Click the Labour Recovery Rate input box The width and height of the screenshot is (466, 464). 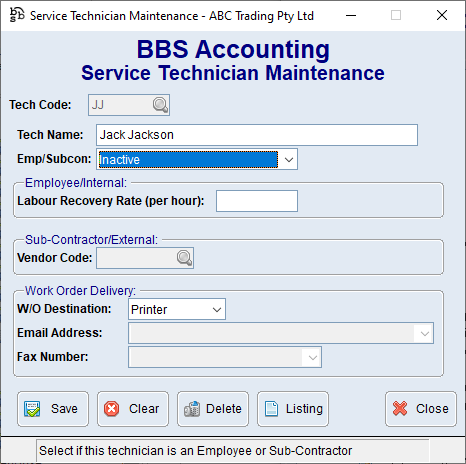click(x=257, y=201)
